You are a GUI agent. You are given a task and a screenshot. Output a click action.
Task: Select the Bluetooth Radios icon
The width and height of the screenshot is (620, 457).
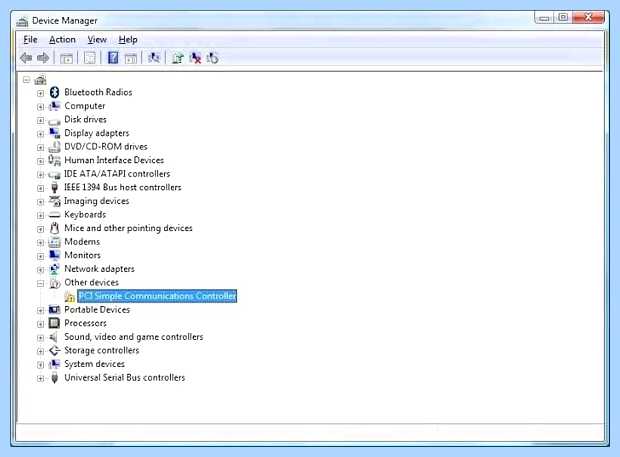55,93
